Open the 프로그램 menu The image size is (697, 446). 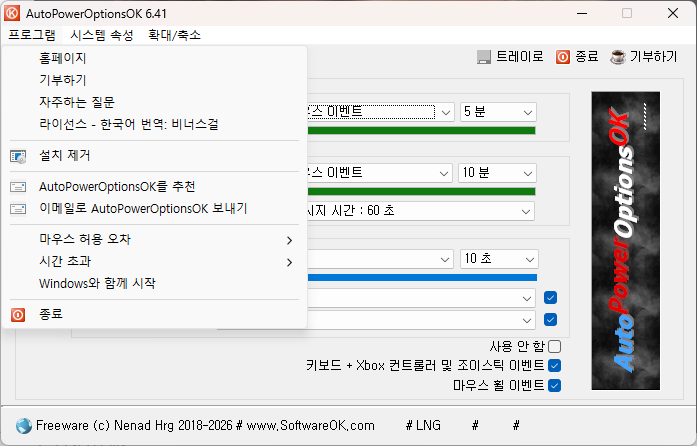coord(32,35)
